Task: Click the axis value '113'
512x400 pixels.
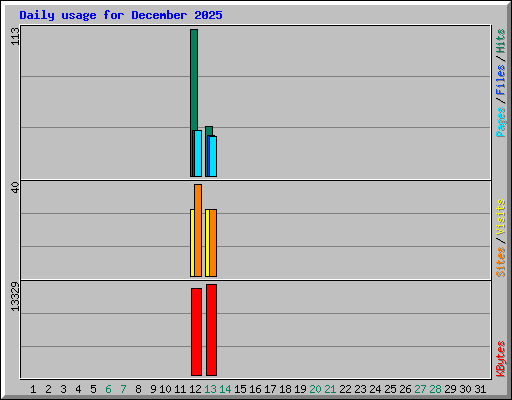Action: (x=15, y=36)
